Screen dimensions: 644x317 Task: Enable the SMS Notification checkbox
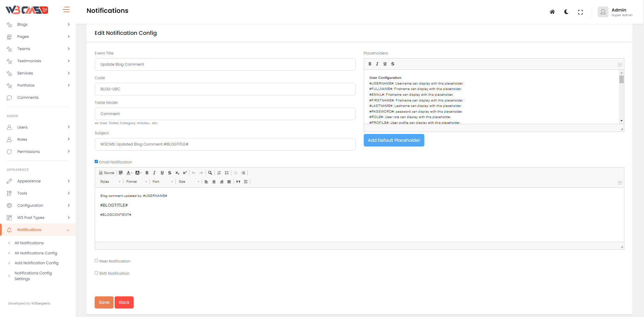coord(96,273)
